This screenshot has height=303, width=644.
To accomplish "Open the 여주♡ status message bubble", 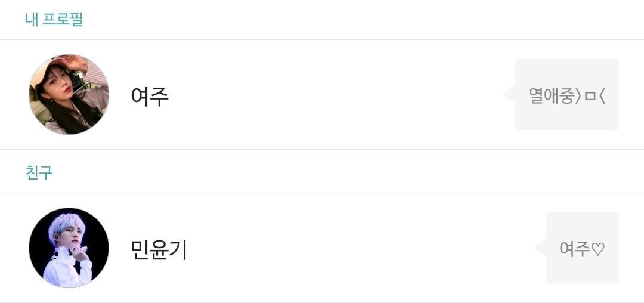I will pos(582,248).
